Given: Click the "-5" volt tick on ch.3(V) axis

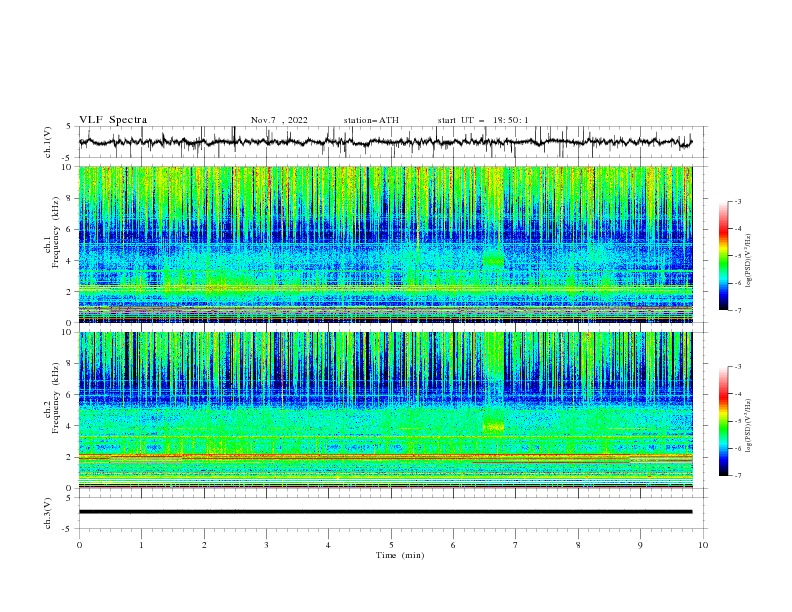Looking at the screenshot, I should click(x=68, y=529).
